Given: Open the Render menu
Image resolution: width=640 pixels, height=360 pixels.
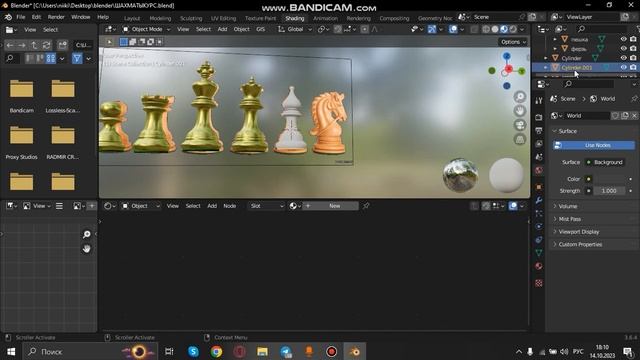Looking at the screenshot, I should click(56, 17).
